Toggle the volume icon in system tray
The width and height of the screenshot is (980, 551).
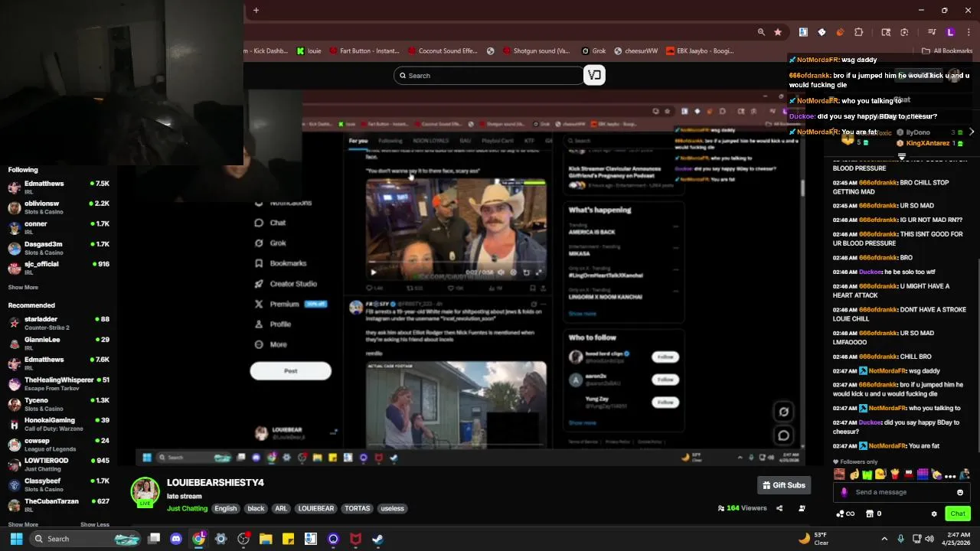[929, 539]
